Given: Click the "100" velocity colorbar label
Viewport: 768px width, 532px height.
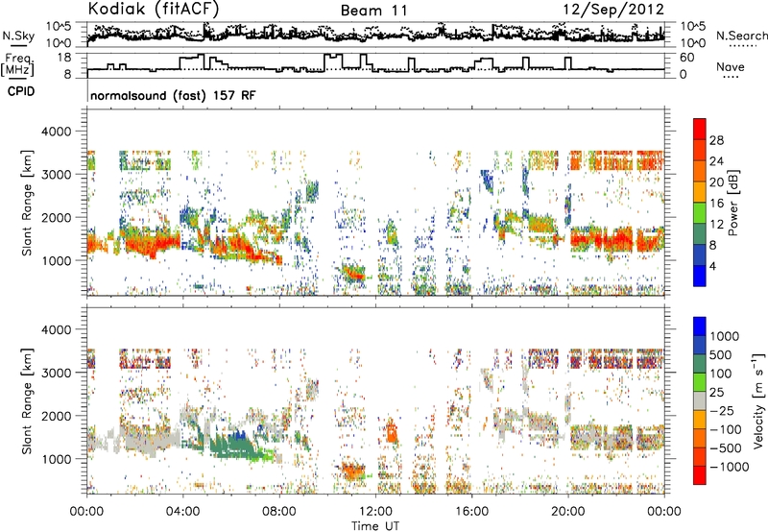Looking at the screenshot, I should (x=721, y=374).
